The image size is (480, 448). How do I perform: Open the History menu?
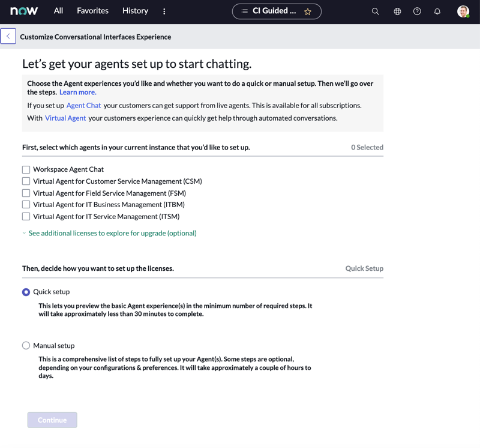[x=135, y=11]
